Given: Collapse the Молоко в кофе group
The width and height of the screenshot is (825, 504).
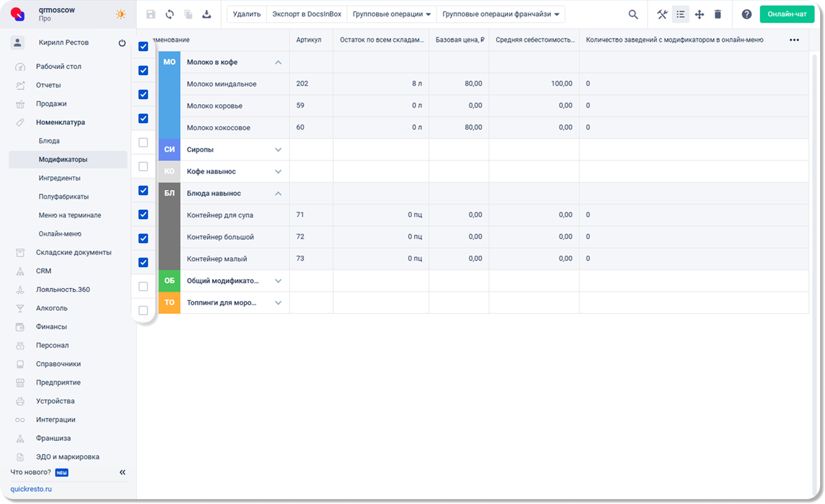Looking at the screenshot, I should pyautogui.click(x=278, y=62).
